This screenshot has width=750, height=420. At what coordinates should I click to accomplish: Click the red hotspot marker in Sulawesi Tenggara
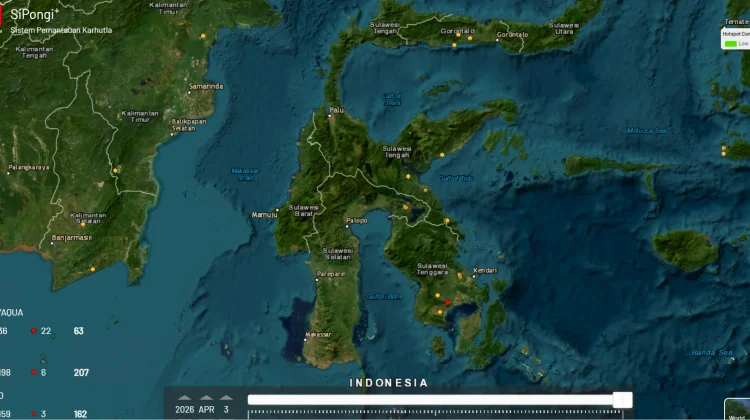click(x=448, y=302)
